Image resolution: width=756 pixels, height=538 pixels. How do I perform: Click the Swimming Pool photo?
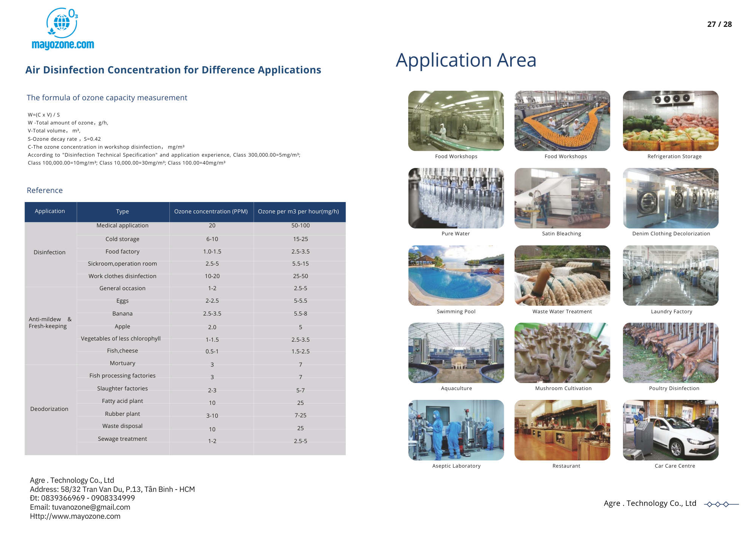[456, 275]
